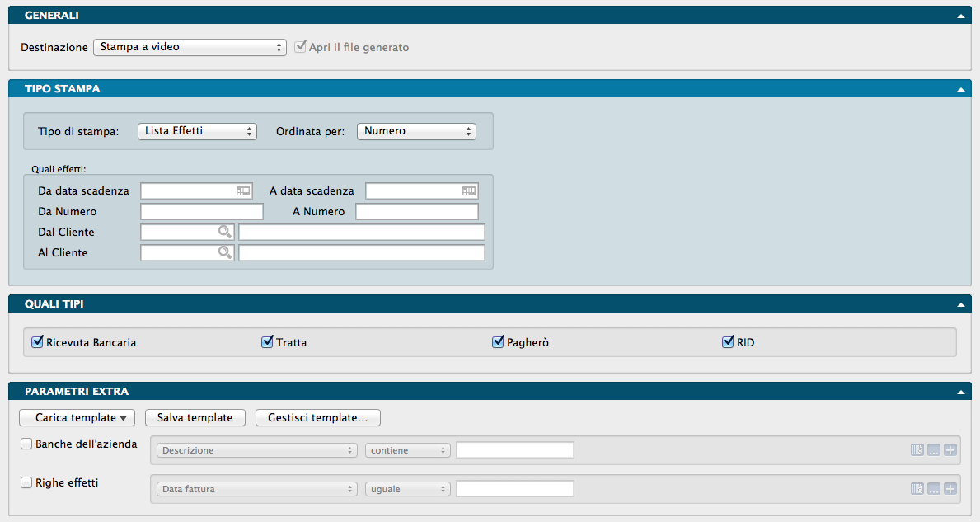Enable the Banche dell'azienda filter checkbox

point(27,444)
